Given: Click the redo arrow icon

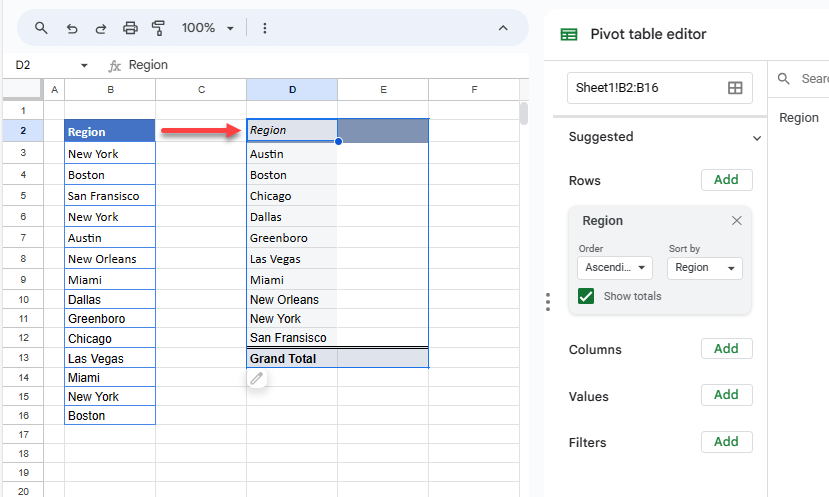Looking at the screenshot, I should (x=100, y=28).
